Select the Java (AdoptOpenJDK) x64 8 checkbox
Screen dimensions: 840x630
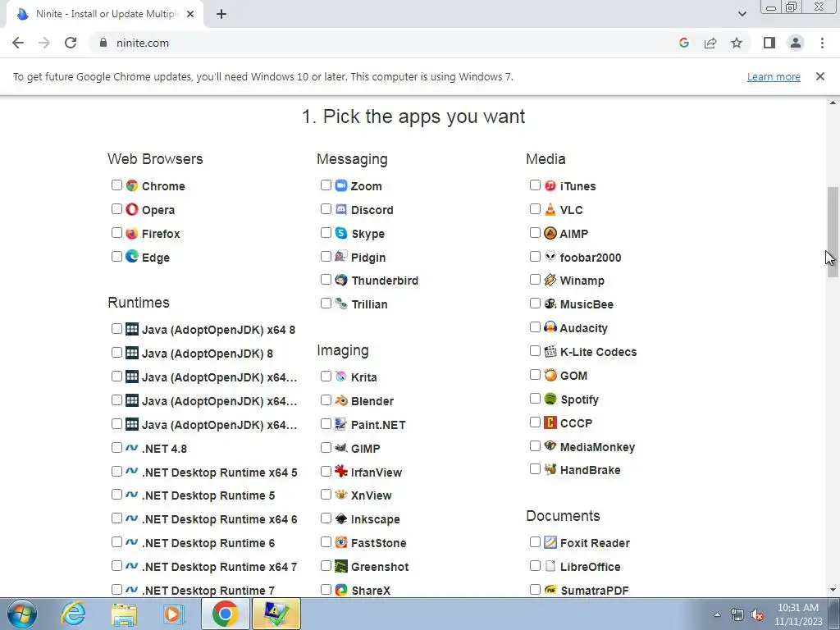(x=116, y=328)
